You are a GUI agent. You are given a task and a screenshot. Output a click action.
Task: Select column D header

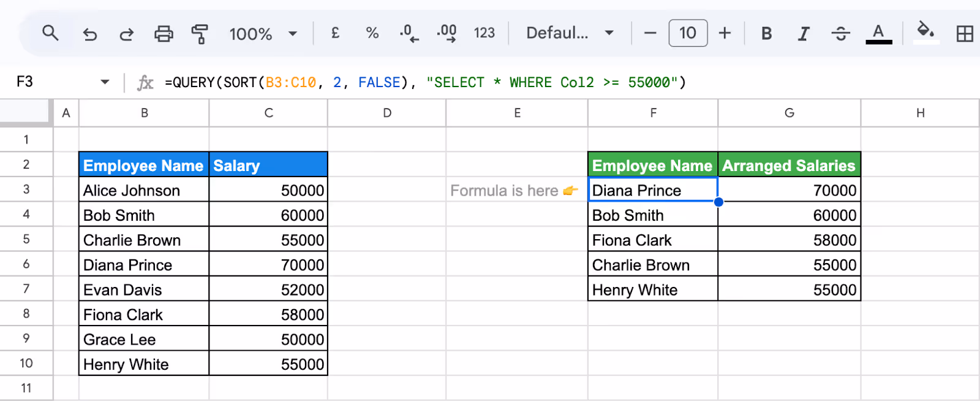point(387,113)
